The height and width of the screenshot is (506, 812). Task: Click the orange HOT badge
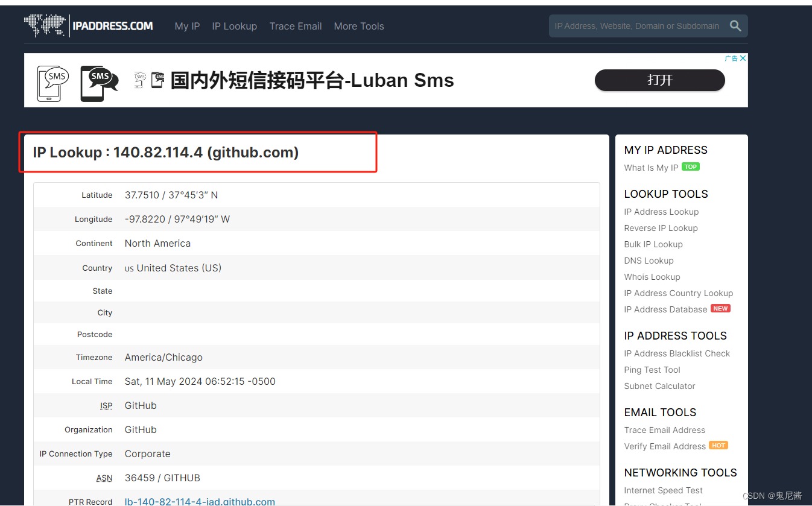[718, 445]
